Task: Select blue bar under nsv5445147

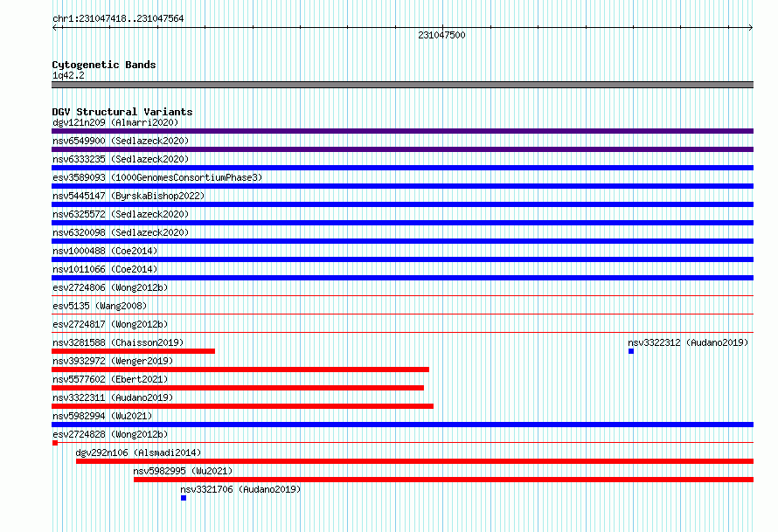Action: click(402, 204)
